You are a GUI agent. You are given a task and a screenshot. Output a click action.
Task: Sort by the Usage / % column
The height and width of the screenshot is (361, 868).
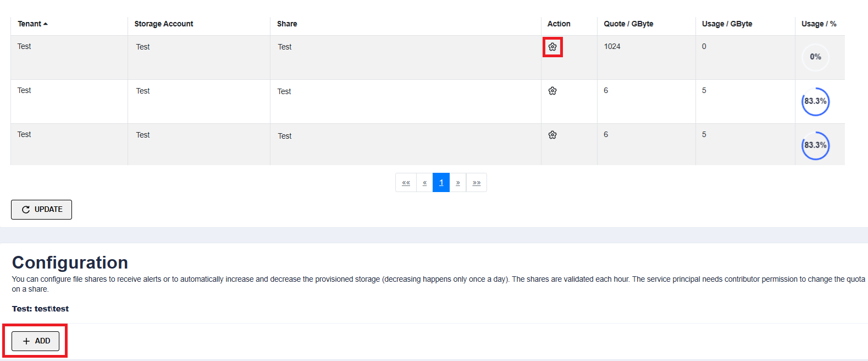[x=819, y=24]
